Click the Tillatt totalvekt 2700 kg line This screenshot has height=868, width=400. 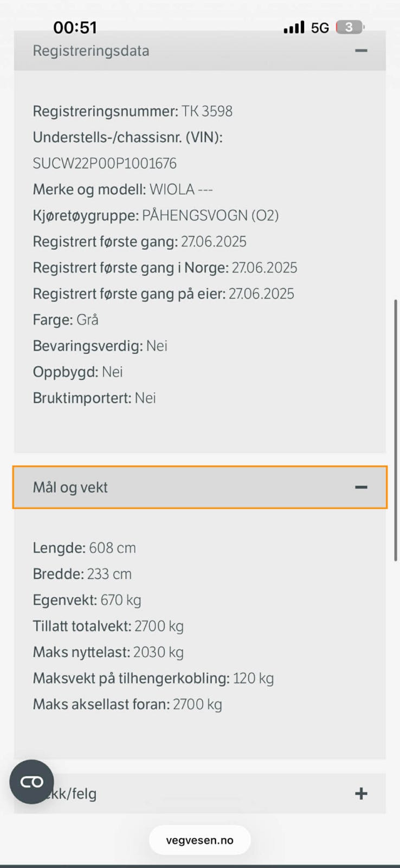tap(108, 626)
